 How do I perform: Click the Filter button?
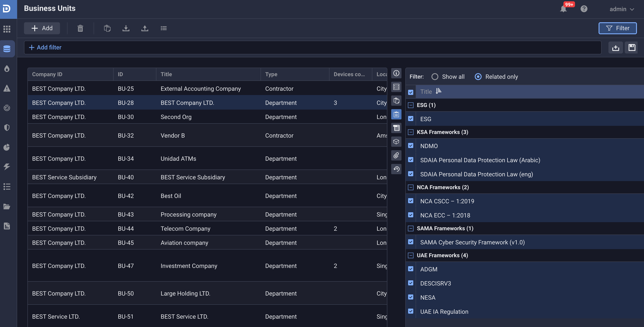tap(617, 28)
